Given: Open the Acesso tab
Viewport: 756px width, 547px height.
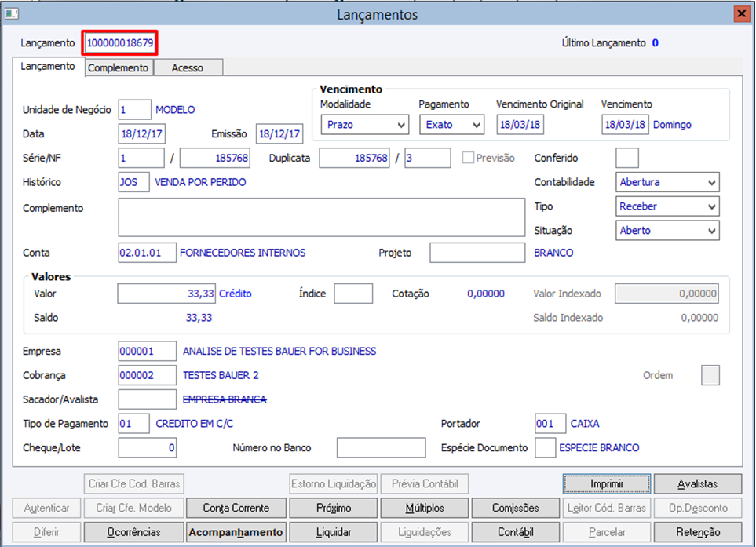Looking at the screenshot, I should [x=188, y=67].
